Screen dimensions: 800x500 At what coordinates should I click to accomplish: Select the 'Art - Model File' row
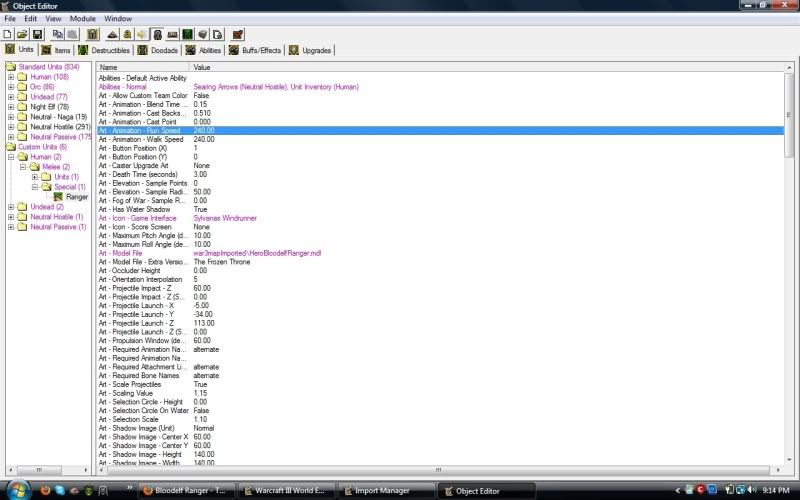click(x=440, y=253)
